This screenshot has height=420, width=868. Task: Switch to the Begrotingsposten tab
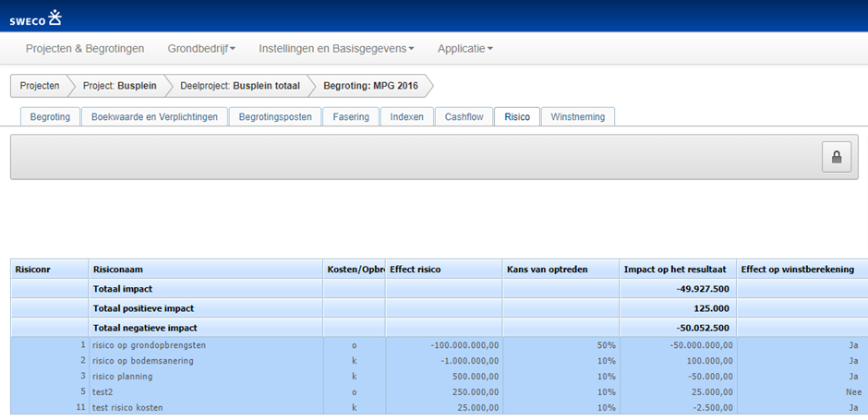[275, 117]
